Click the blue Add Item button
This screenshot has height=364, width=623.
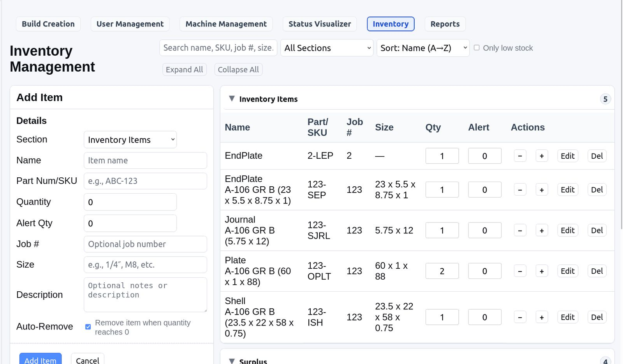[40, 359]
